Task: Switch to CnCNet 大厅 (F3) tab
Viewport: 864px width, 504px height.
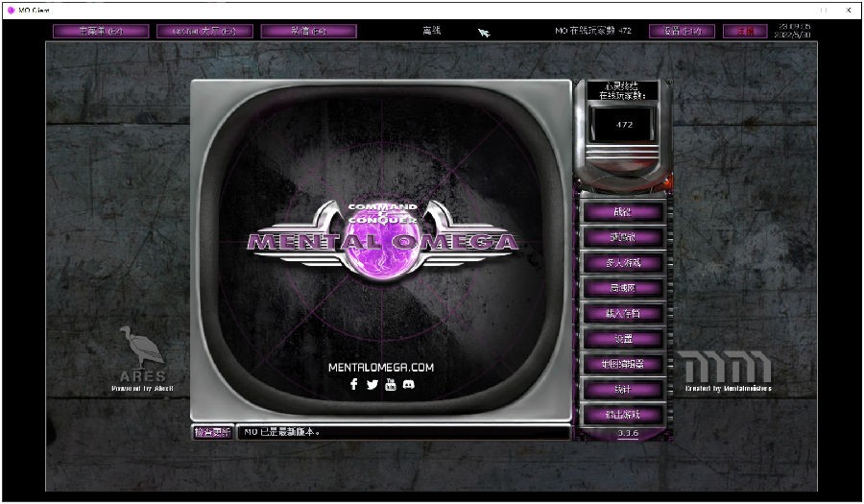Action: [x=204, y=31]
